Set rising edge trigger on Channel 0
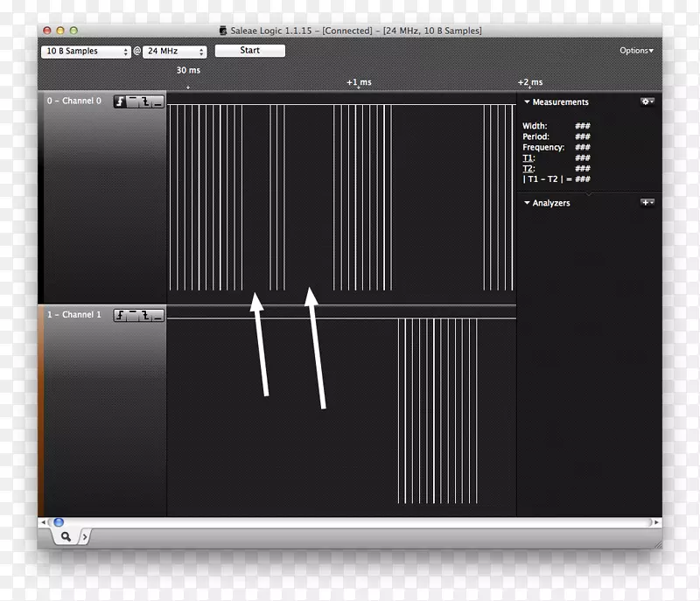This screenshot has height=601, width=700. coord(120,101)
